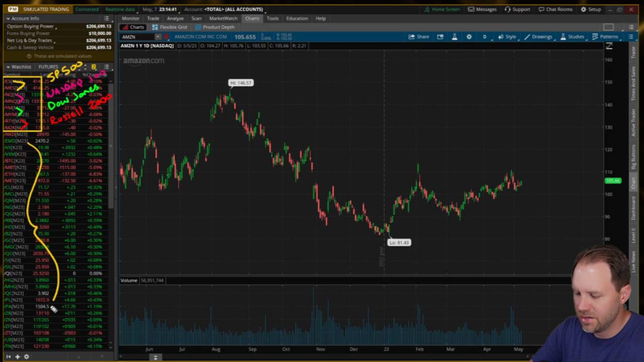The height and width of the screenshot is (362, 644).
Task: Open the camera/snapshot icon beside Share
Action: (x=440, y=37)
